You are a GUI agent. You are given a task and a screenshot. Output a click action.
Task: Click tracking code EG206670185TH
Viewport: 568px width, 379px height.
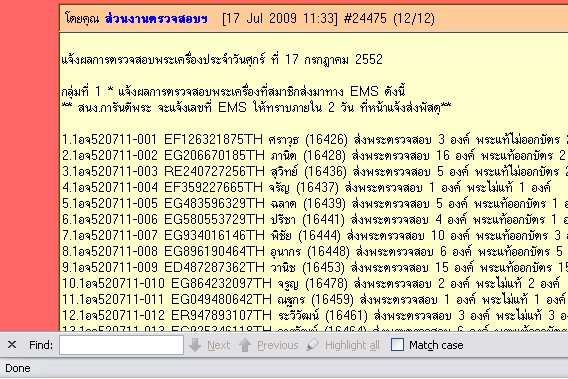coord(214,155)
